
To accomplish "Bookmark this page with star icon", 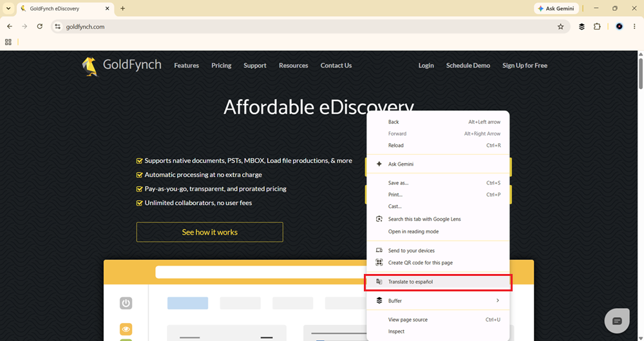I will [x=561, y=26].
